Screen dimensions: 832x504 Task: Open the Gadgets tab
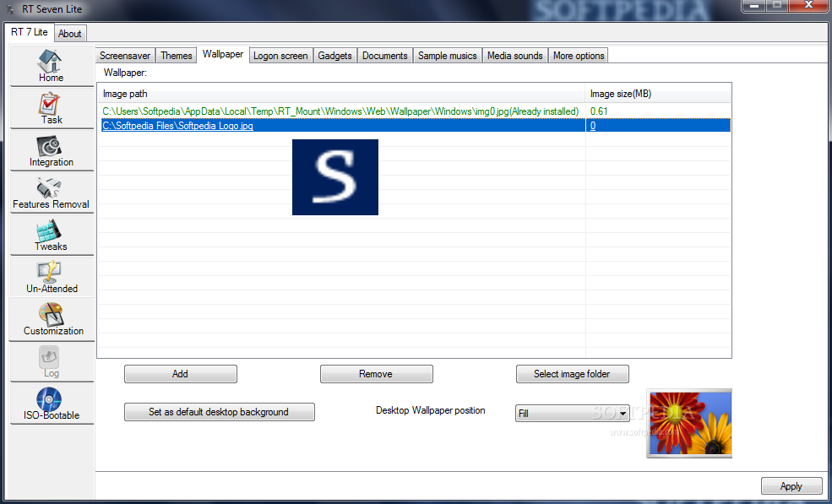(x=334, y=56)
